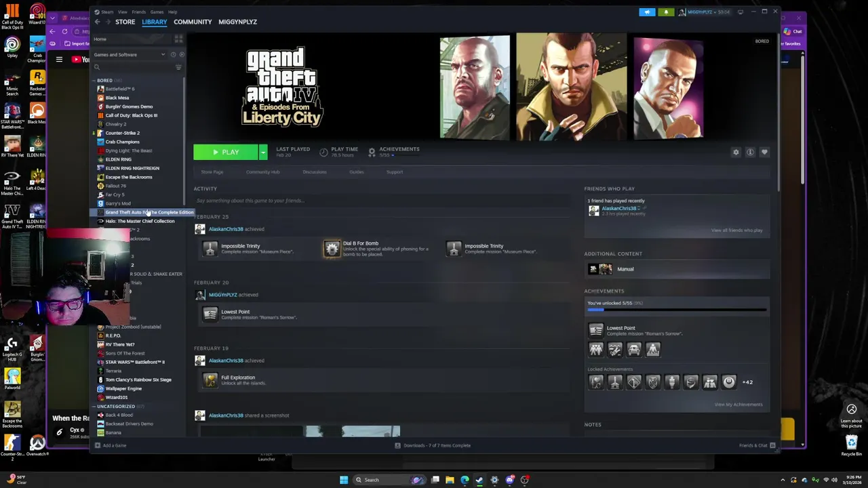Image resolution: width=868 pixels, height=488 pixels.
Task: Click View My Achievements link
Action: [x=738, y=405]
